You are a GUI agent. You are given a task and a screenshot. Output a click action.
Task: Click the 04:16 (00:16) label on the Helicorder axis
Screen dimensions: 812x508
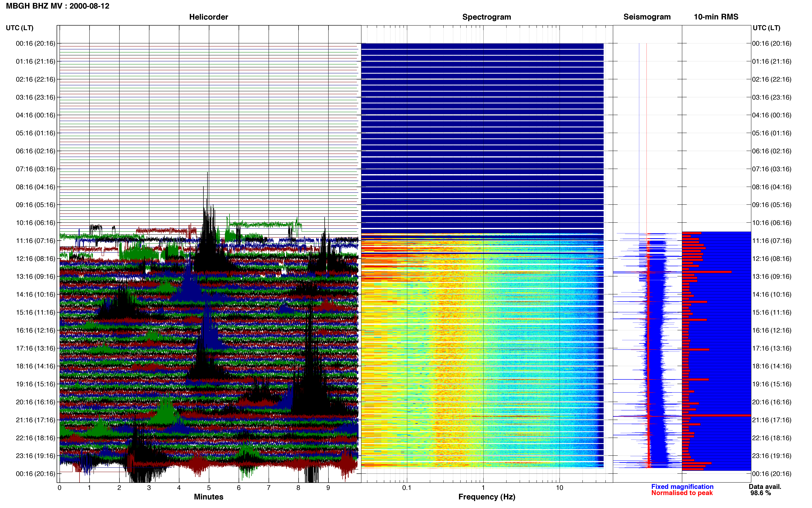click(x=35, y=115)
